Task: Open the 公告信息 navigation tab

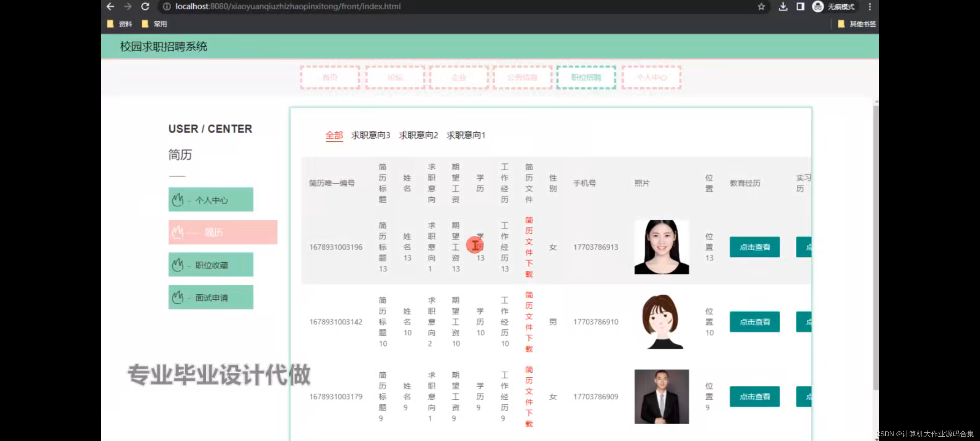Action: [x=522, y=77]
